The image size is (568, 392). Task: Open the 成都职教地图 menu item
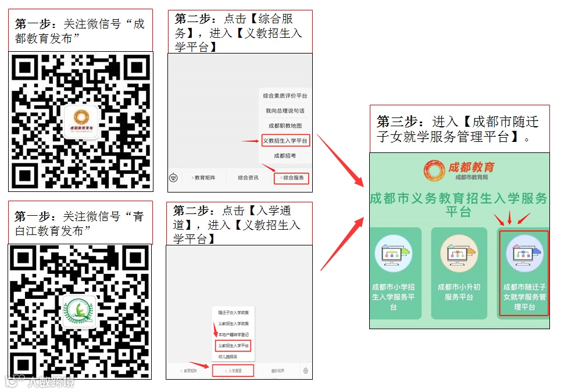[x=285, y=126]
